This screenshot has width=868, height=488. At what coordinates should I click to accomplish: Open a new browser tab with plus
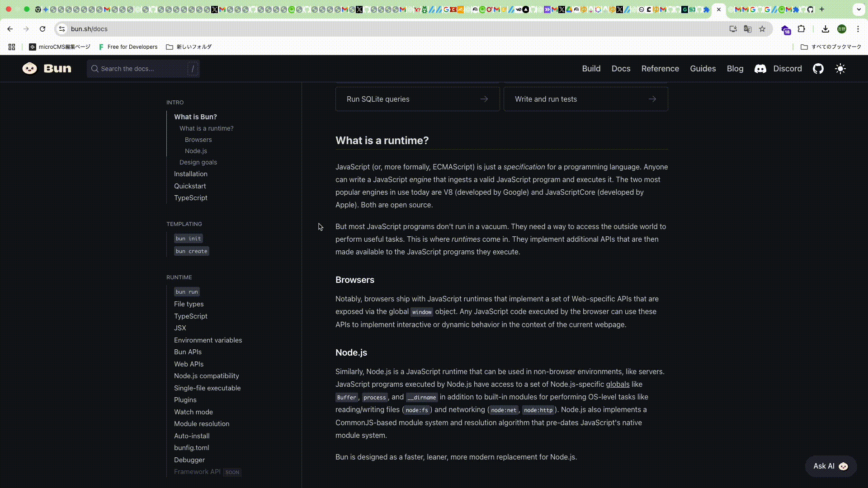pos(822,9)
